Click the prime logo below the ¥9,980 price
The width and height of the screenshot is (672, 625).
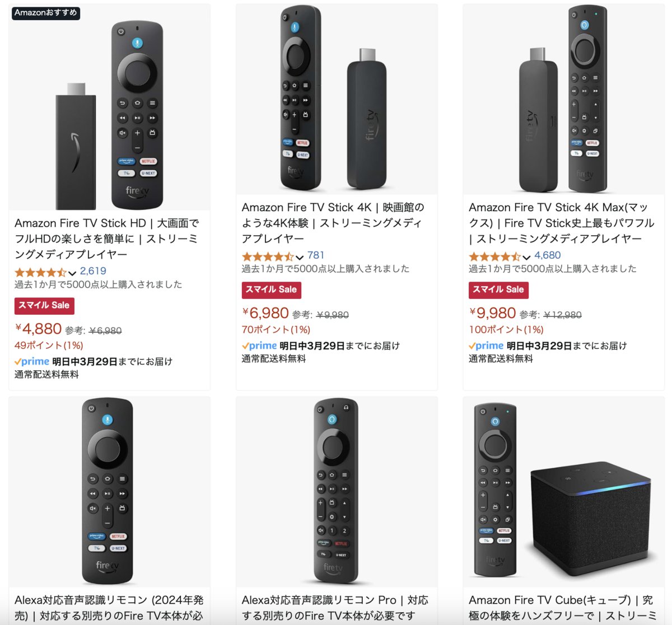(486, 346)
